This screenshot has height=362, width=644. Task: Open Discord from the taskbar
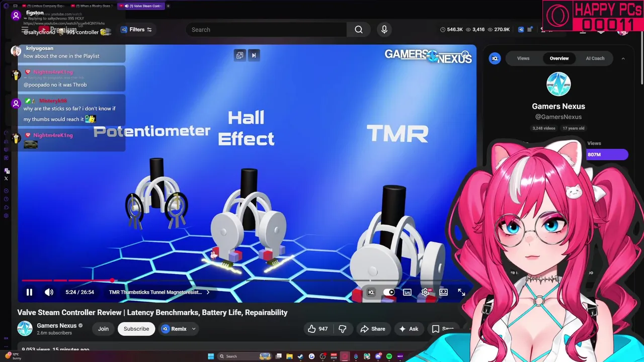(378, 356)
